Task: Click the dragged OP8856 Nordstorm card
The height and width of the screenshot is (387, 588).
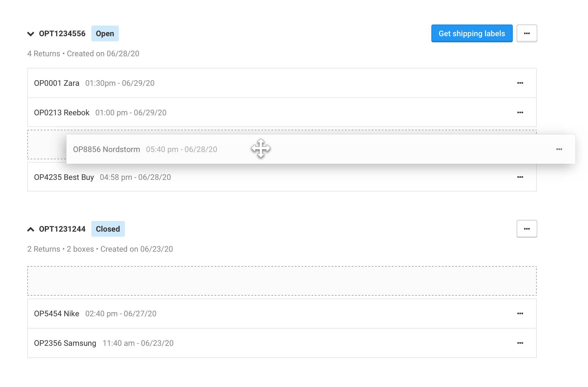Action: coord(362,149)
